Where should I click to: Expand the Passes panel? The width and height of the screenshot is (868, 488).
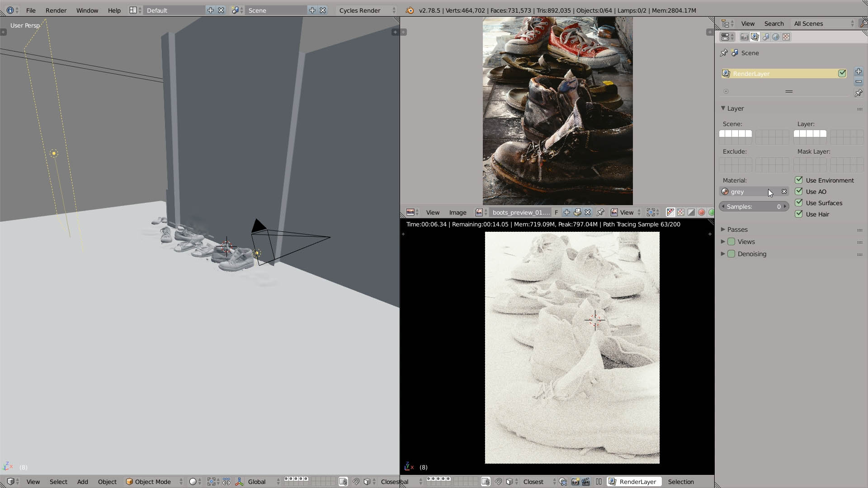click(x=737, y=230)
